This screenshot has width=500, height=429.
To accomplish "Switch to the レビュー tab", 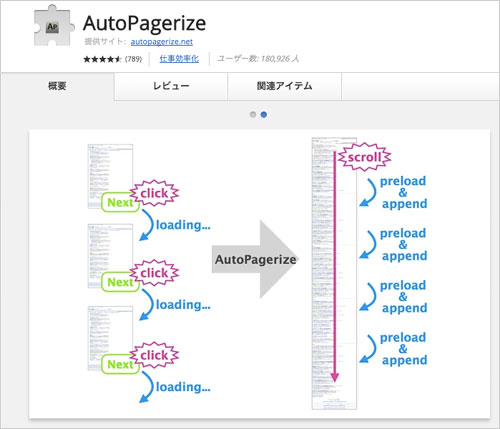I will pyautogui.click(x=171, y=86).
